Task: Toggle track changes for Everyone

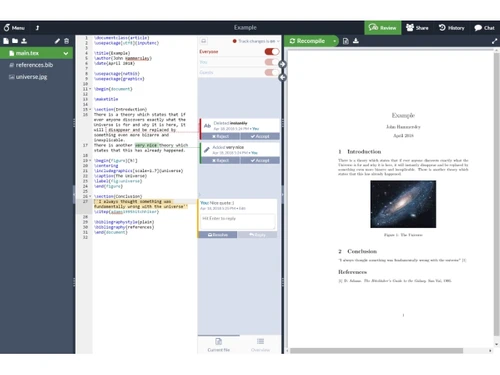Action: tap(271, 52)
